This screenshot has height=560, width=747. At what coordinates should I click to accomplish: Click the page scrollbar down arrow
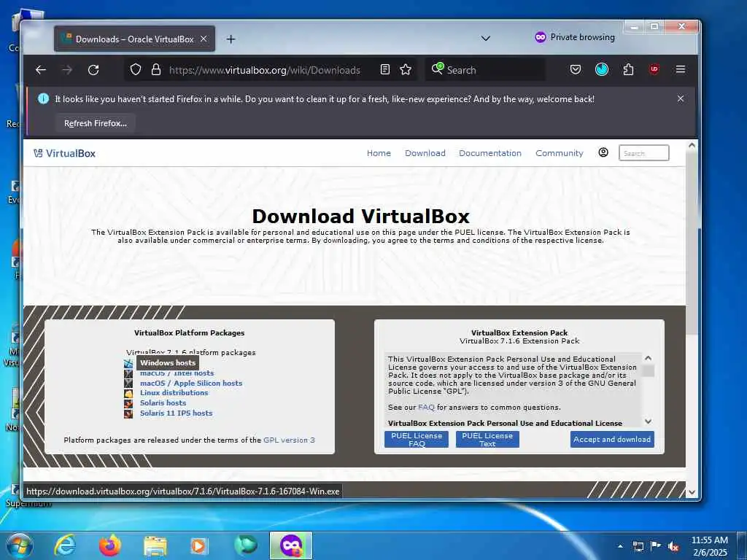click(x=692, y=492)
